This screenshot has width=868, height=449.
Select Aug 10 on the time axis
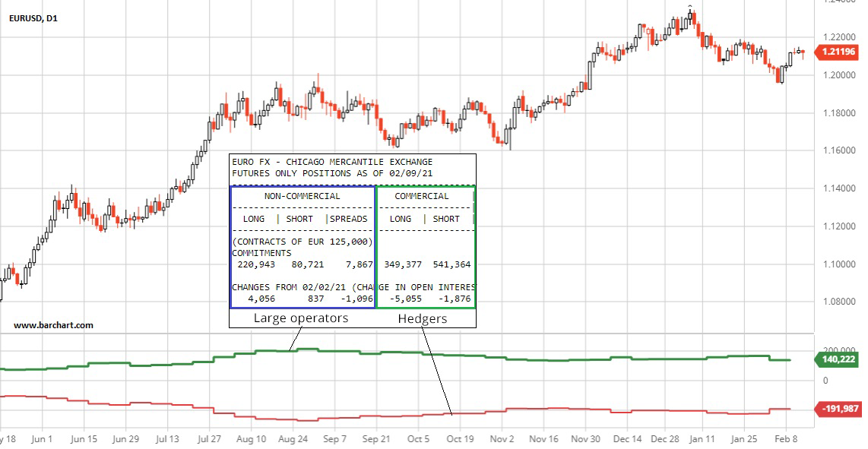click(x=252, y=439)
